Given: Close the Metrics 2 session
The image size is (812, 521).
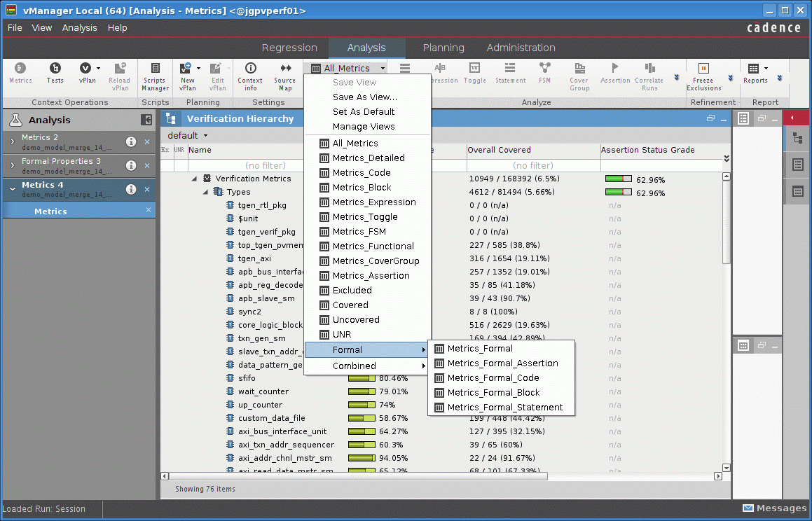Looking at the screenshot, I should coord(147,141).
